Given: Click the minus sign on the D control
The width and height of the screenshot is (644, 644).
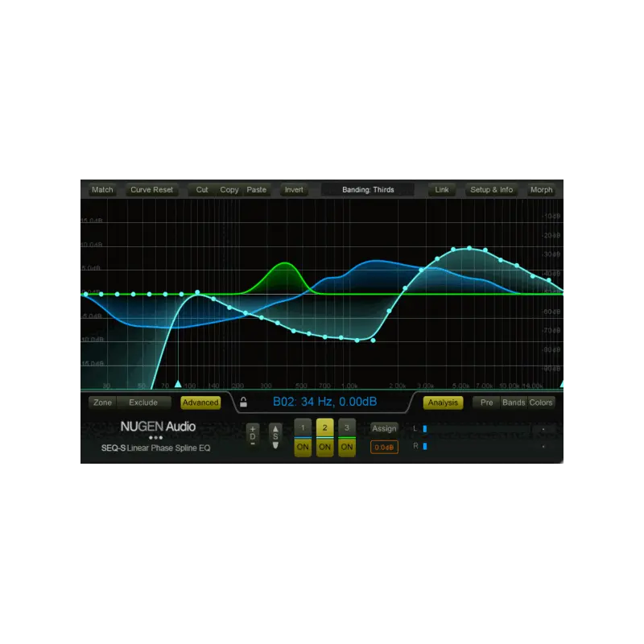Looking at the screenshot, I should [253, 444].
